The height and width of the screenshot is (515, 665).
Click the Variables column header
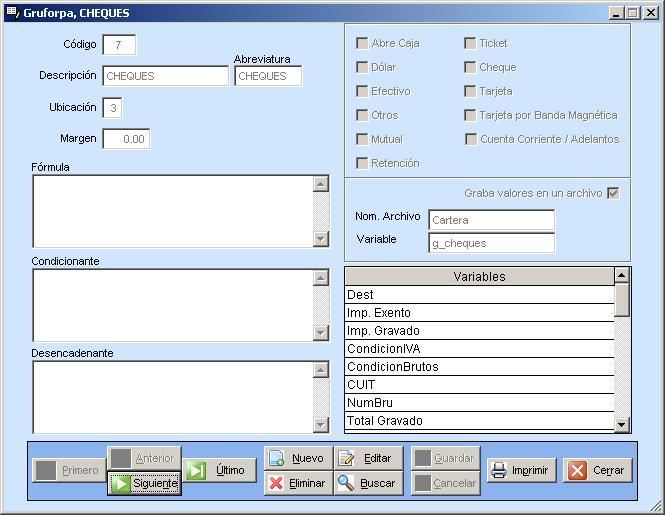[x=478, y=276]
